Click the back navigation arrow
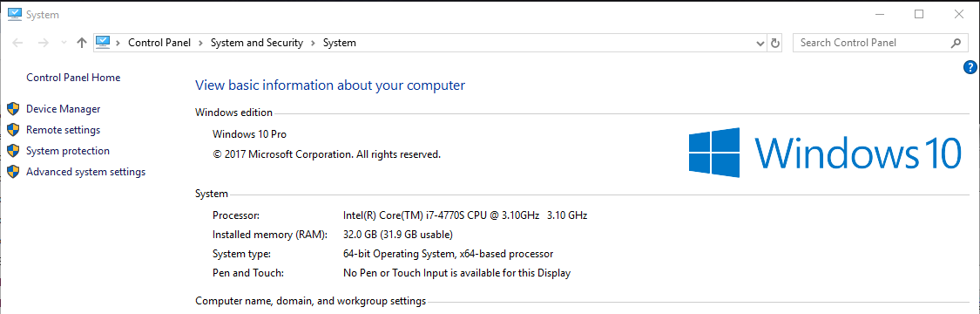This screenshot has height=314, width=980. click(x=17, y=43)
